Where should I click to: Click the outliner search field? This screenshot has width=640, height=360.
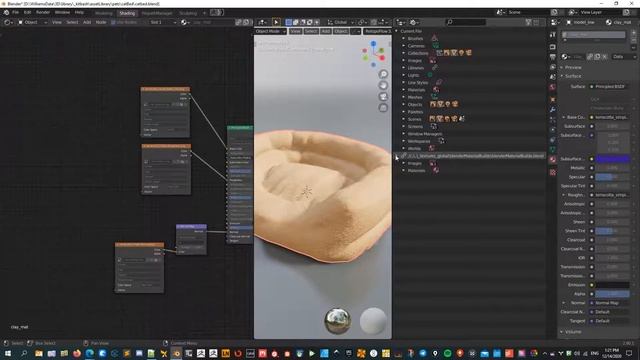pos(466,22)
